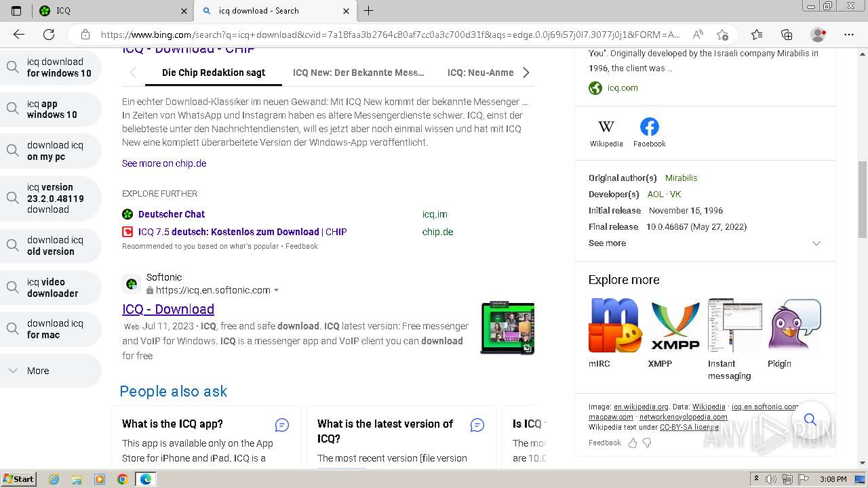Viewport: 868px width, 488px height.
Task: Search icq download for windows 10
Action: (x=51, y=68)
